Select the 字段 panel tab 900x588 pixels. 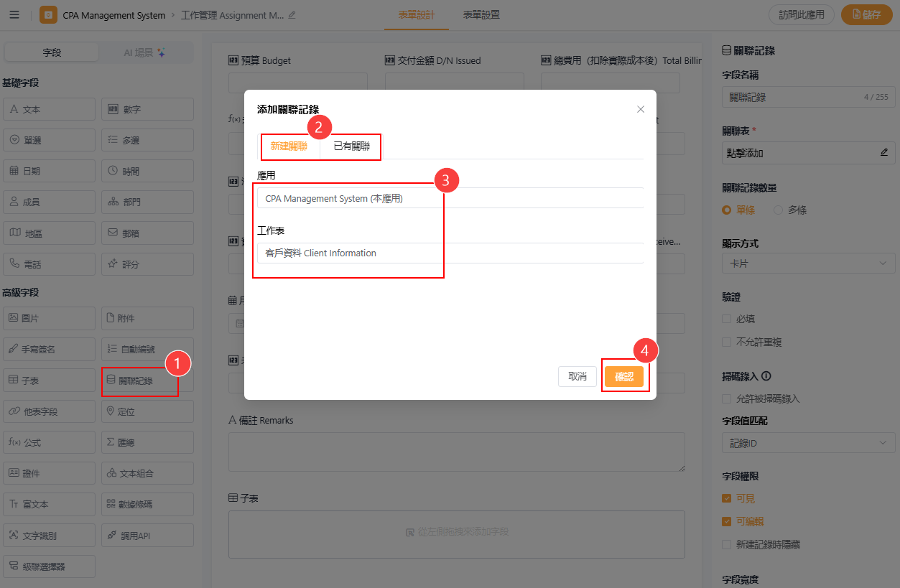click(x=52, y=52)
